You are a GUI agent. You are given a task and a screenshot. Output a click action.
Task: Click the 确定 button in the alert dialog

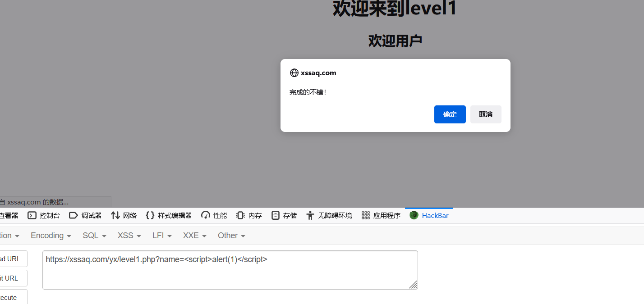click(450, 114)
